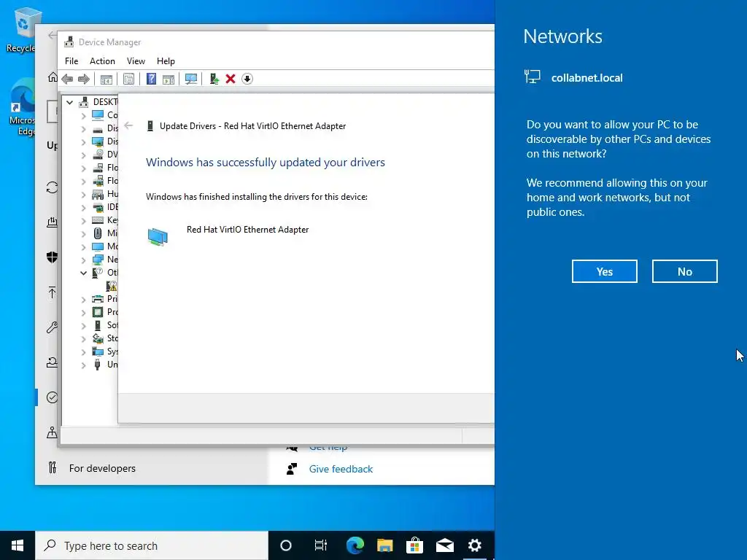747x560 pixels.
Task: Click the Windows Update sync icon in Settings
Action: (x=53, y=187)
